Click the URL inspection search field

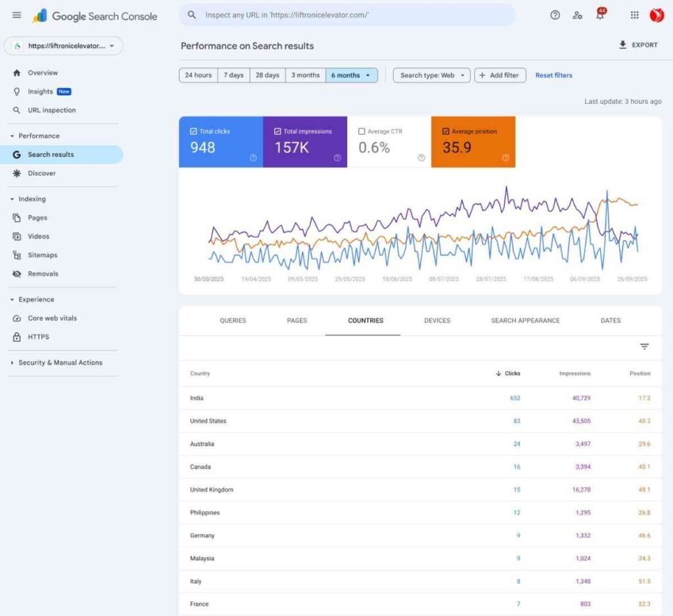347,14
